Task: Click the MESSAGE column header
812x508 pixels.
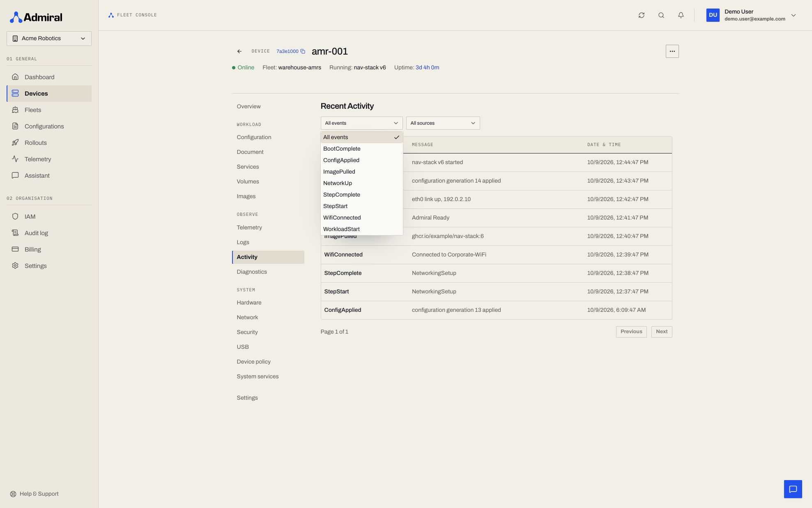Action: (422, 145)
